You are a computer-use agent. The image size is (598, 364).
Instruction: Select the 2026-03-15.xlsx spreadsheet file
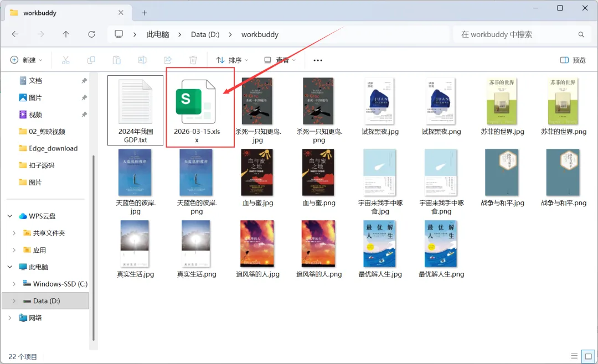(x=197, y=111)
